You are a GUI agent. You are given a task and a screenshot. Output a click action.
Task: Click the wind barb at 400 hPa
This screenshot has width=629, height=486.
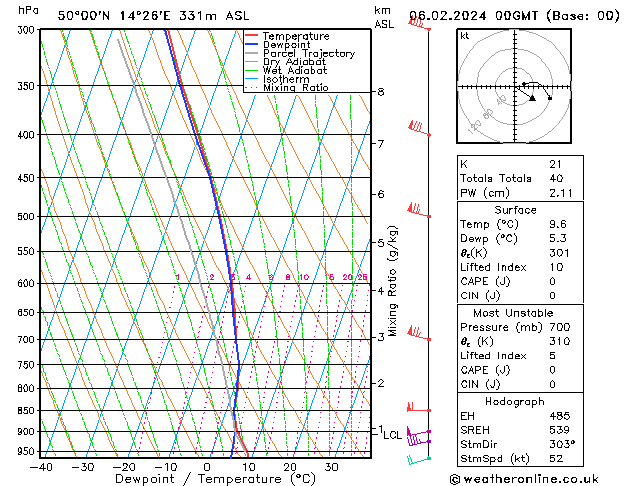pos(418,129)
